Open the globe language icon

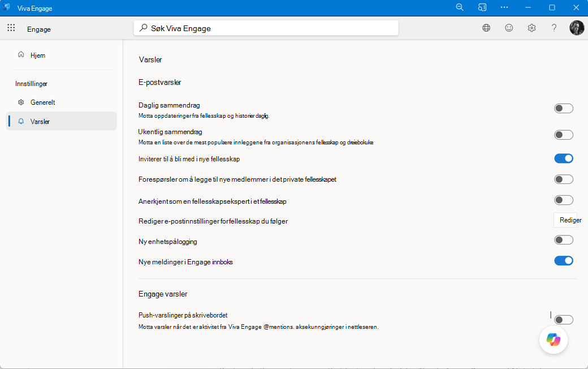coord(486,28)
